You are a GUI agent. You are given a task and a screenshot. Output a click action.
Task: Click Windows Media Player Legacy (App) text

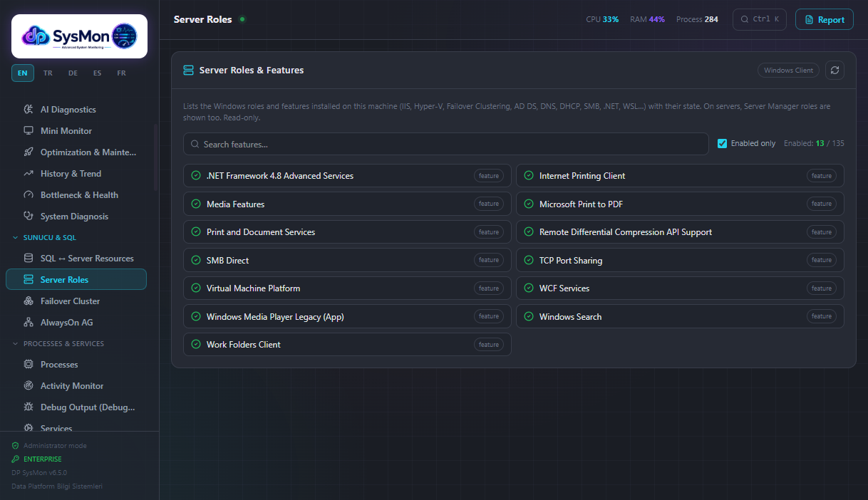coord(275,316)
